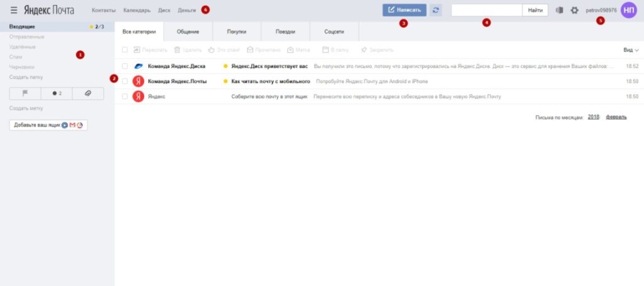This screenshot has width=644, height=286.
Task: Open the Спам folder
Action: [16, 57]
